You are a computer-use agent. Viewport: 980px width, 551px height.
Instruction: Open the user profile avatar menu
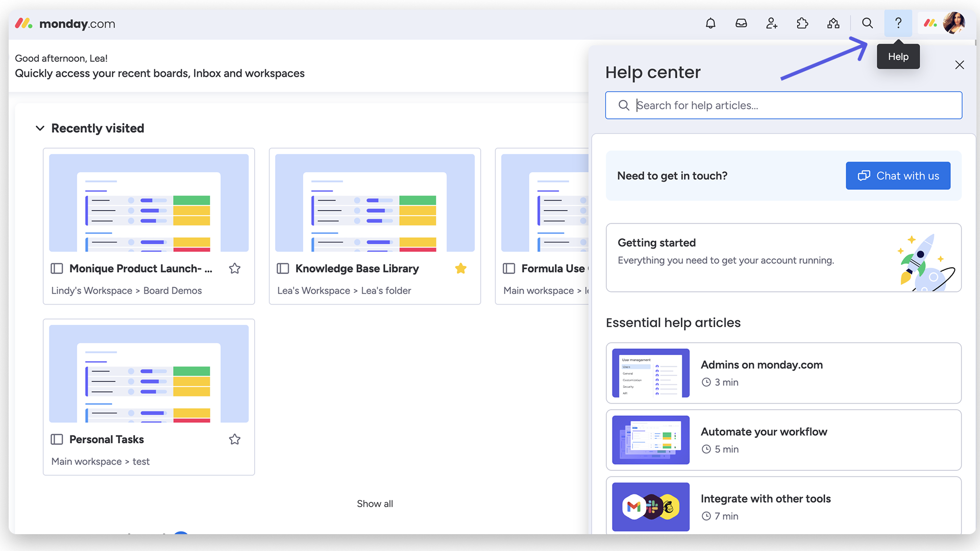click(953, 23)
